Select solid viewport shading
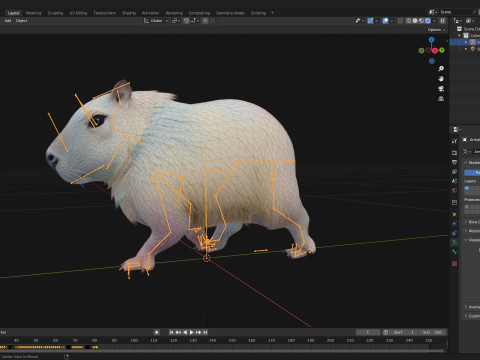The height and width of the screenshot is (360, 480). pyautogui.click(x=415, y=21)
